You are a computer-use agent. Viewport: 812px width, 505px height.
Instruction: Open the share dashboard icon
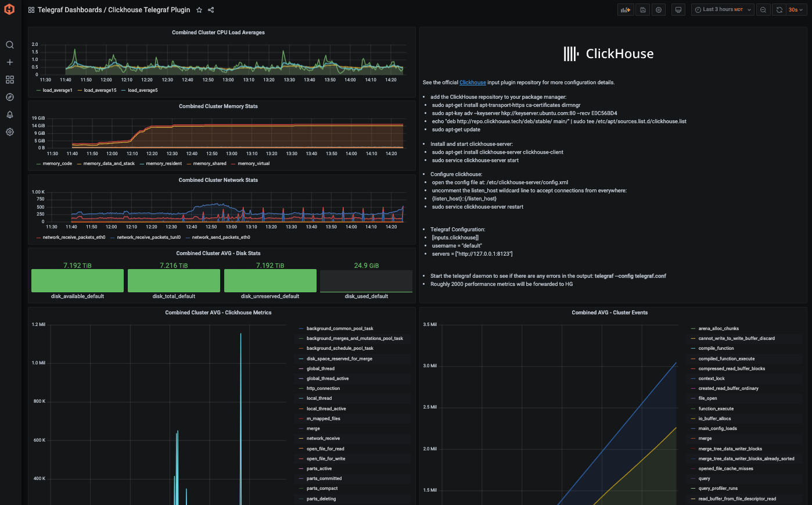(x=211, y=10)
